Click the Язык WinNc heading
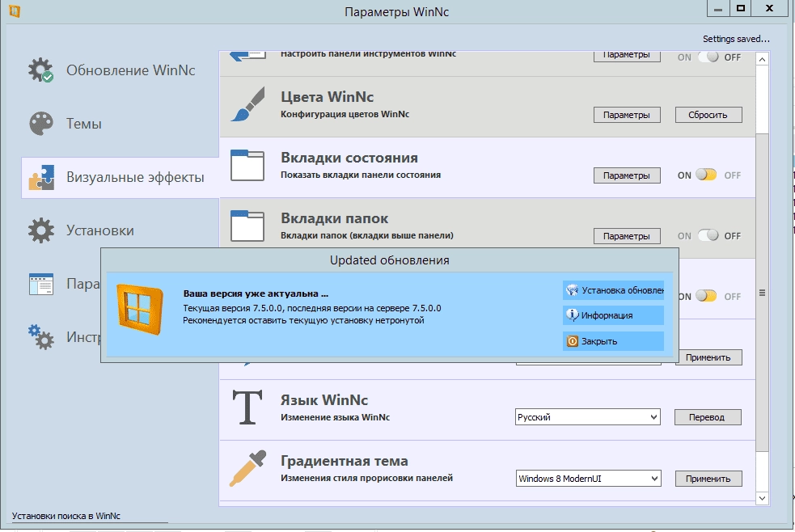Viewport: 795px width, 532px height. (324, 399)
